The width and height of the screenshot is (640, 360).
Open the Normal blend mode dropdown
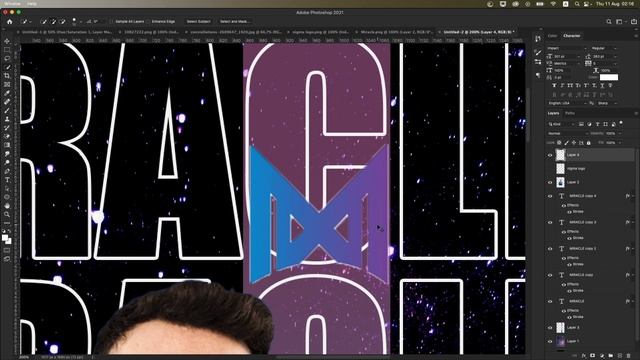click(x=568, y=133)
